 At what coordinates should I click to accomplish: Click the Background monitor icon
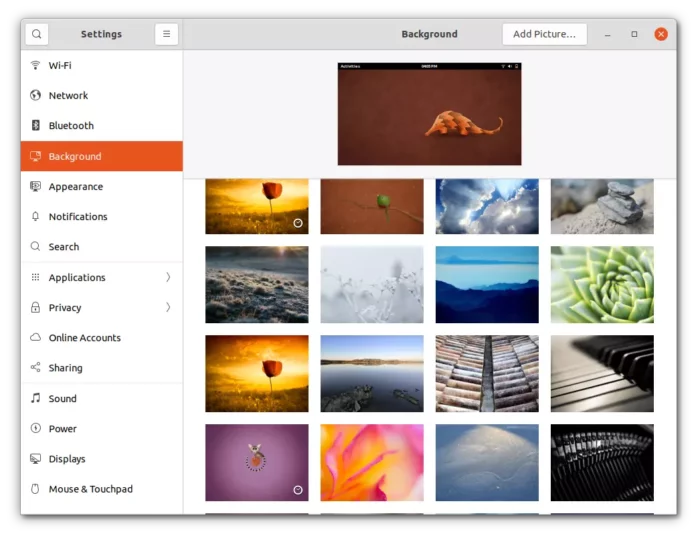pyautogui.click(x=35, y=156)
